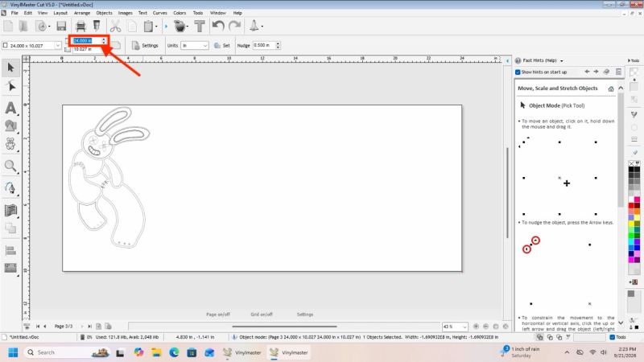Open the bell icon dropdown arrow
The image size is (644, 362).
(262, 27)
